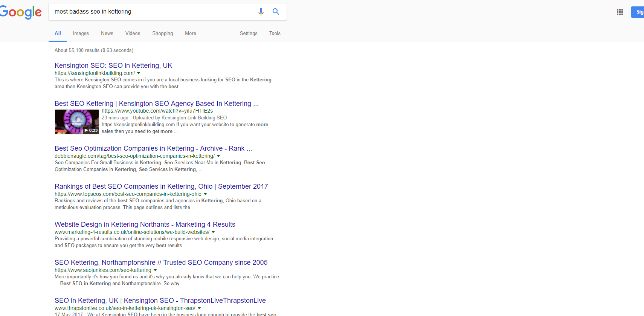Expand dropdown arrow next to thrapstonlive.co.uk URL

tap(199, 308)
